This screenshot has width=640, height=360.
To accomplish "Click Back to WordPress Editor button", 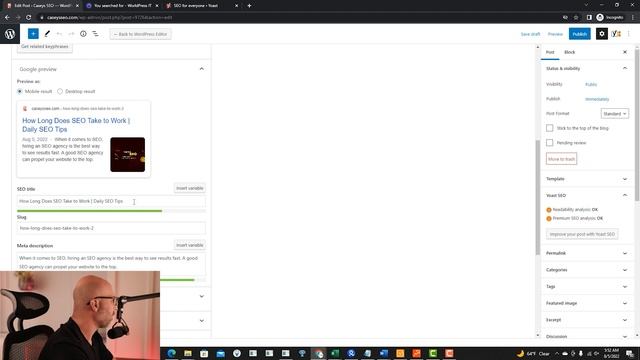I will pos(140,34).
